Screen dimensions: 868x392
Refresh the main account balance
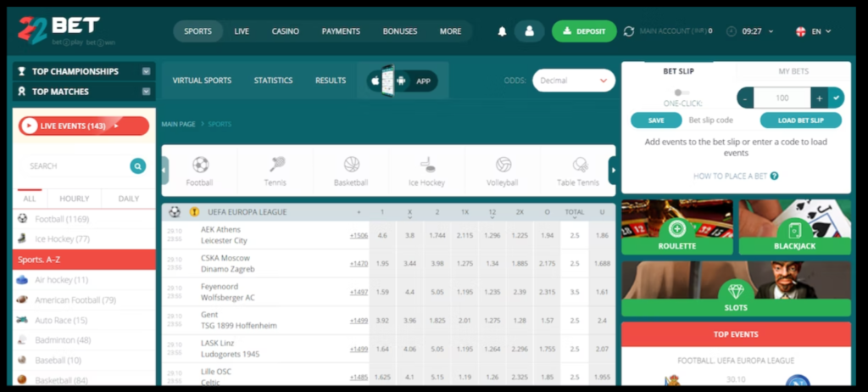[629, 31]
